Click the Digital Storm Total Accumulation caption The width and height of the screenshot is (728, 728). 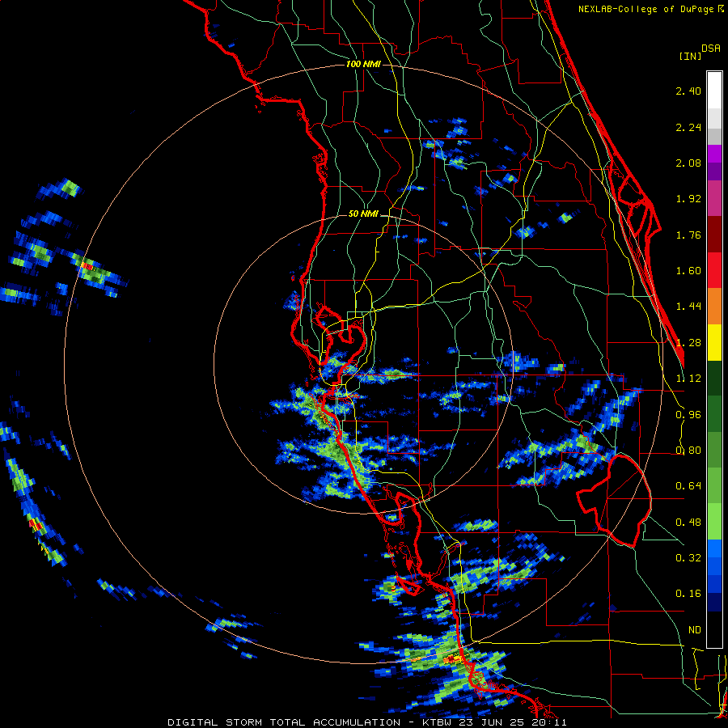[366, 722]
